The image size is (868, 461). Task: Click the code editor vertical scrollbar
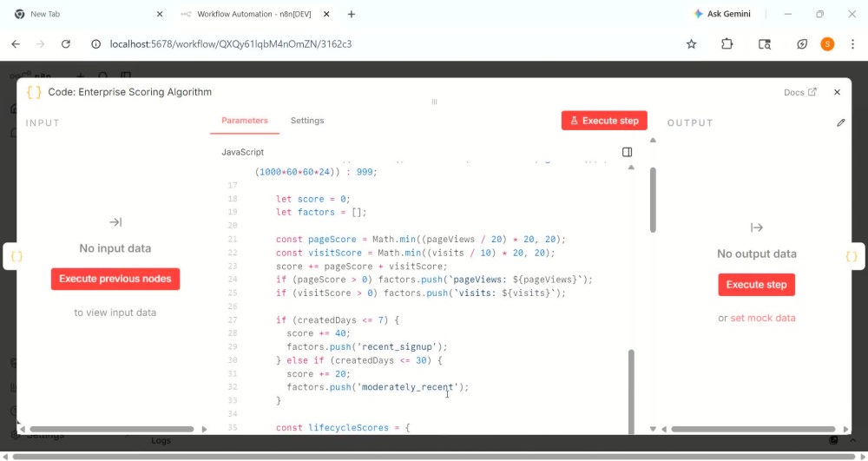(631, 392)
